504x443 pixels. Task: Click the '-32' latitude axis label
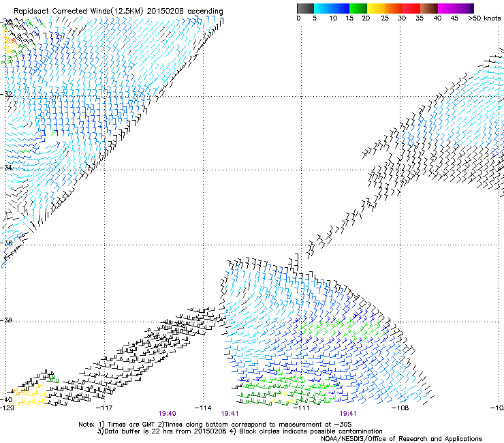(6, 94)
